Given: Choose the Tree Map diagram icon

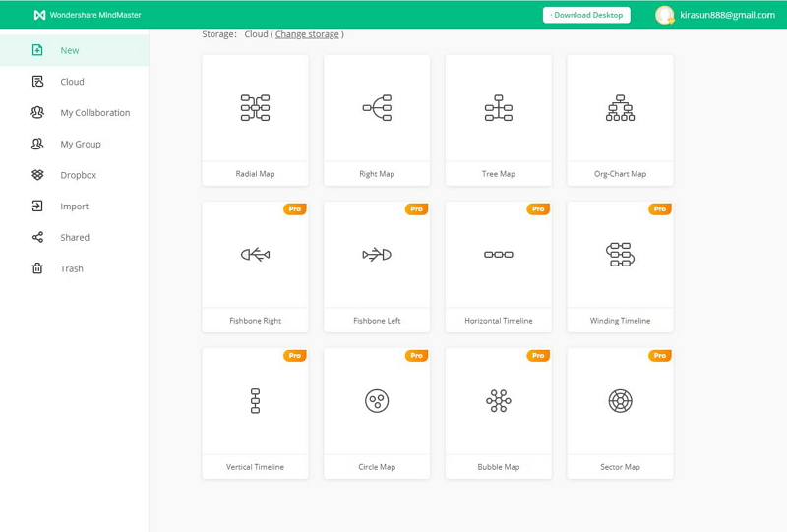Looking at the screenshot, I should [x=499, y=108].
